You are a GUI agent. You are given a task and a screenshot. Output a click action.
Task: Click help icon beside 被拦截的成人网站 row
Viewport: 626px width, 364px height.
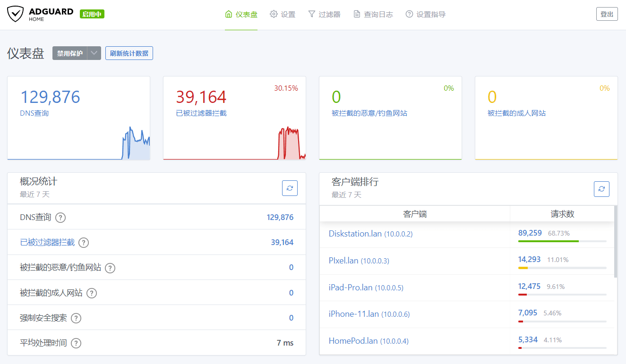(x=92, y=293)
